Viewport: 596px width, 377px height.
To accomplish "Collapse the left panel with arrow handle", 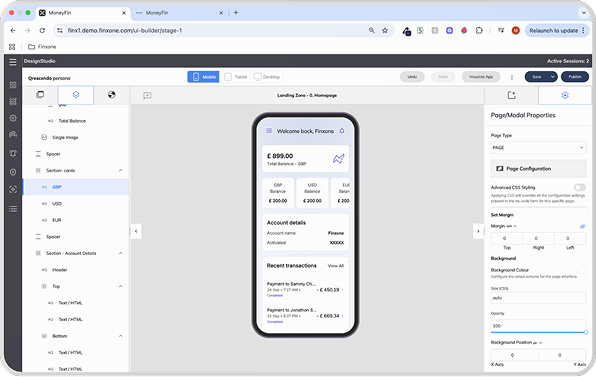I will [136, 231].
